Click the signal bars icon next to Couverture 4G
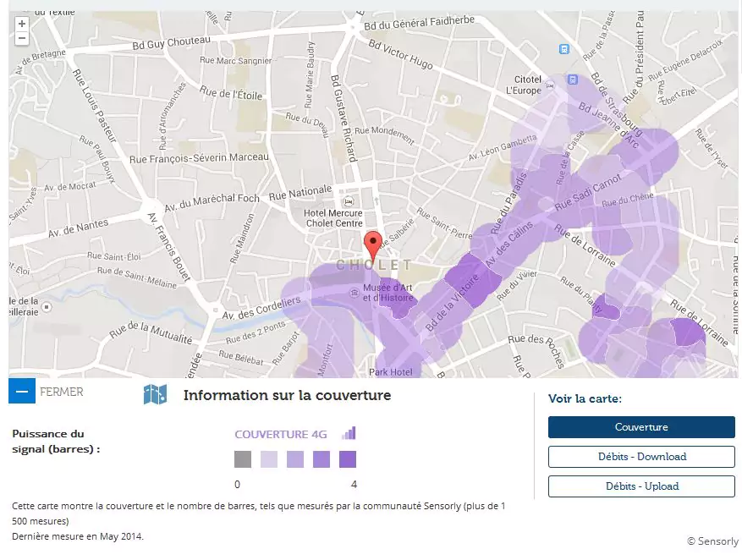Viewport: 742px width, 560px height. click(349, 433)
